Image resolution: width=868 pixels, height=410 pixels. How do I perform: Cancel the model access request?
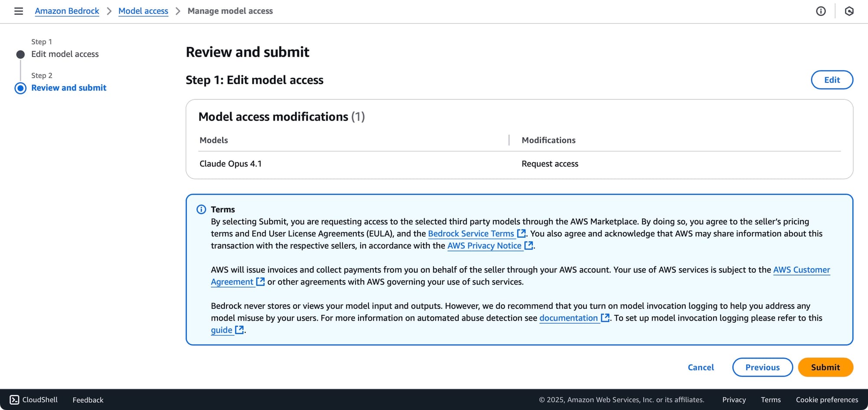point(701,367)
